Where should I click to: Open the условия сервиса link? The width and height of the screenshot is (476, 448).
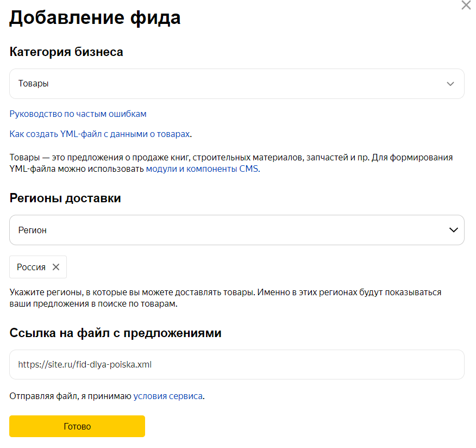point(168,396)
